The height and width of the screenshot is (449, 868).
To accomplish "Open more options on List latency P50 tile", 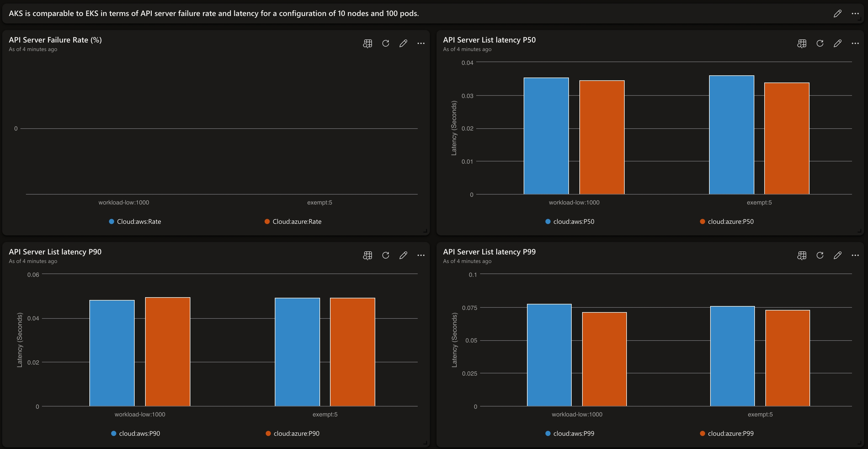I will (855, 43).
